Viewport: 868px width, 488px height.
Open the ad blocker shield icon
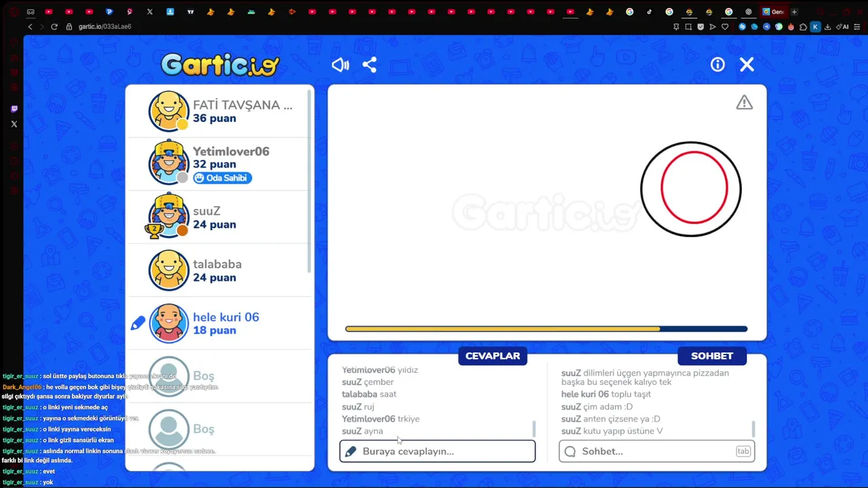point(701,26)
